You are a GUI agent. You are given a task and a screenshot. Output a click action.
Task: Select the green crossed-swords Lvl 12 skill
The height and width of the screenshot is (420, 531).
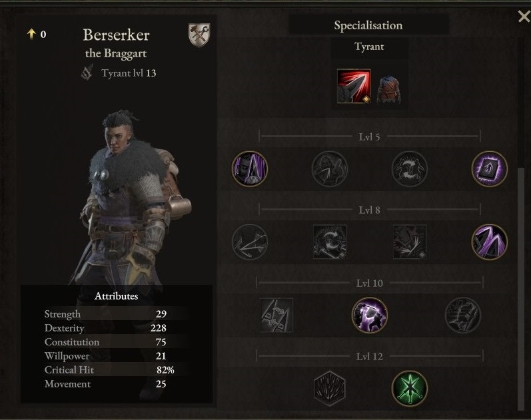(x=410, y=388)
